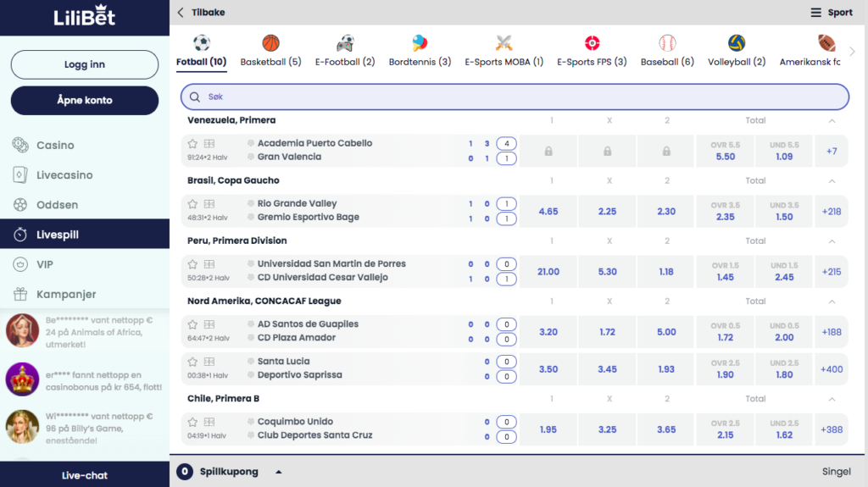The width and height of the screenshot is (868, 487).
Task: Show +400 markets for Santa Lucia match
Action: click(832, 369)
